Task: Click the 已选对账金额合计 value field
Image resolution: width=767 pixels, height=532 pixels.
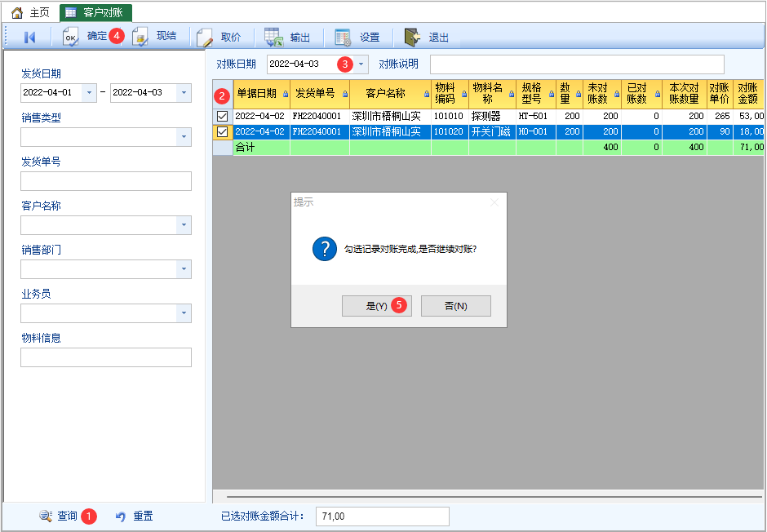Action: (x=383, y=516)
